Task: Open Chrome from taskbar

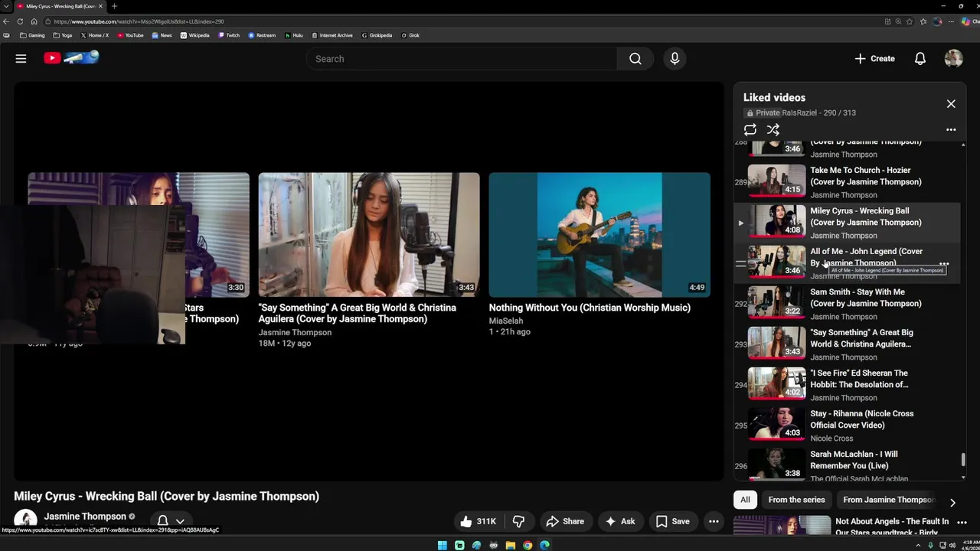Action: [528, 545]
